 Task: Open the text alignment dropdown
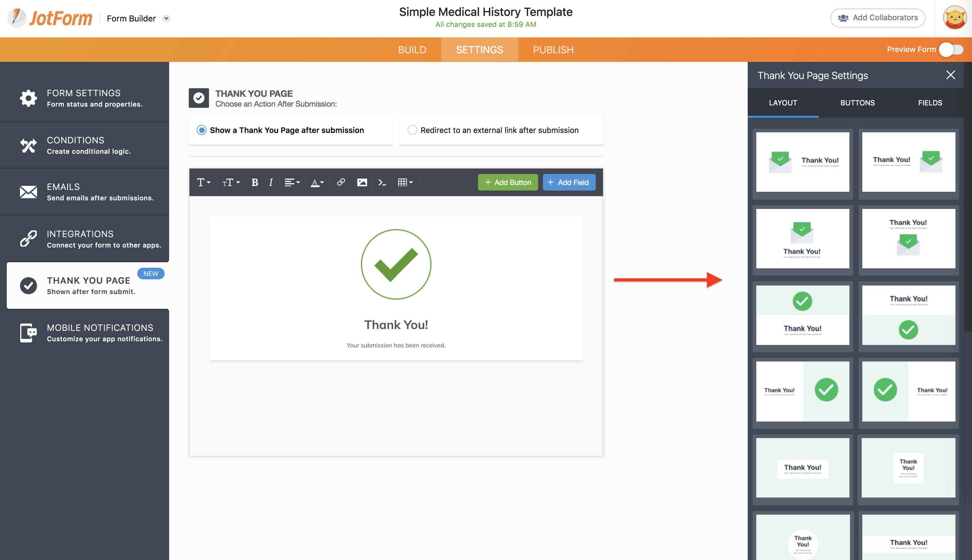click(292, 182)
